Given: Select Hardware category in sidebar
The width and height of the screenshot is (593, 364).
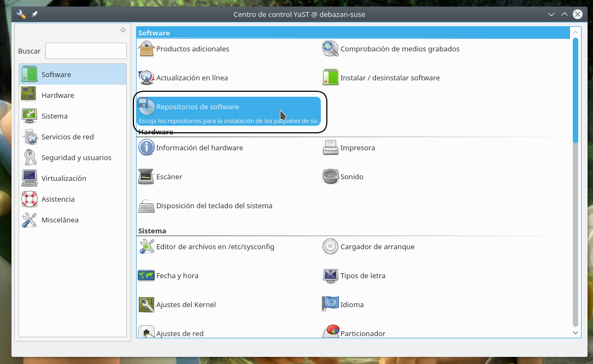Looking at the screenshot, I should point(57,95).
